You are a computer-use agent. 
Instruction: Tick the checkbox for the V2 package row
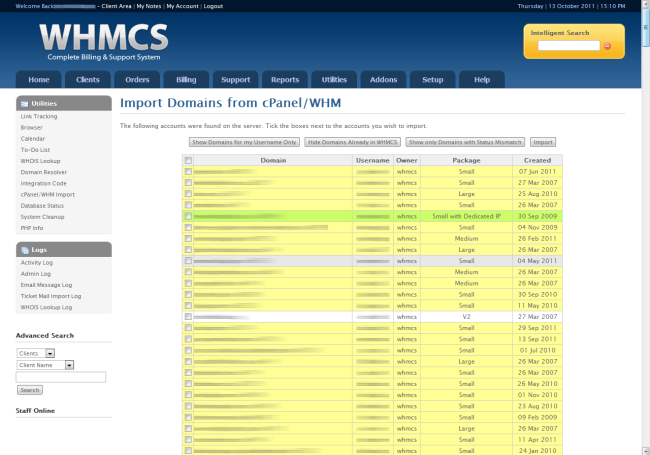(x=188, y=317)
